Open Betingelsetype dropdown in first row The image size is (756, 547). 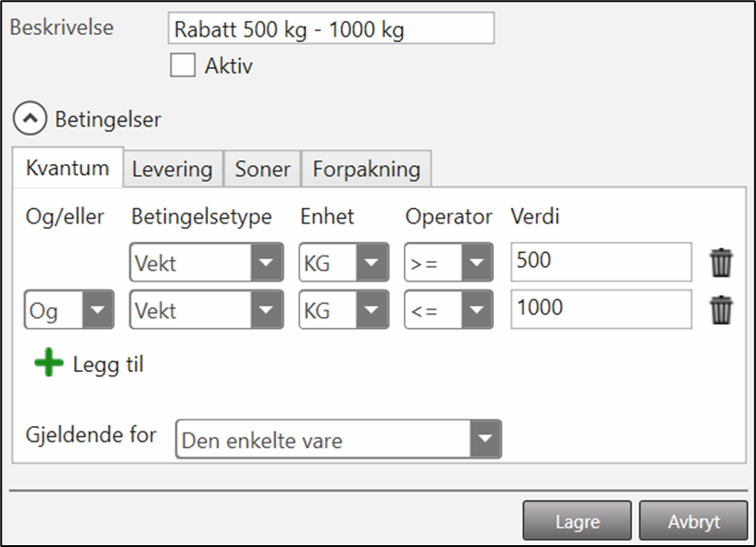pyautogui.click(x=206, y=264)
